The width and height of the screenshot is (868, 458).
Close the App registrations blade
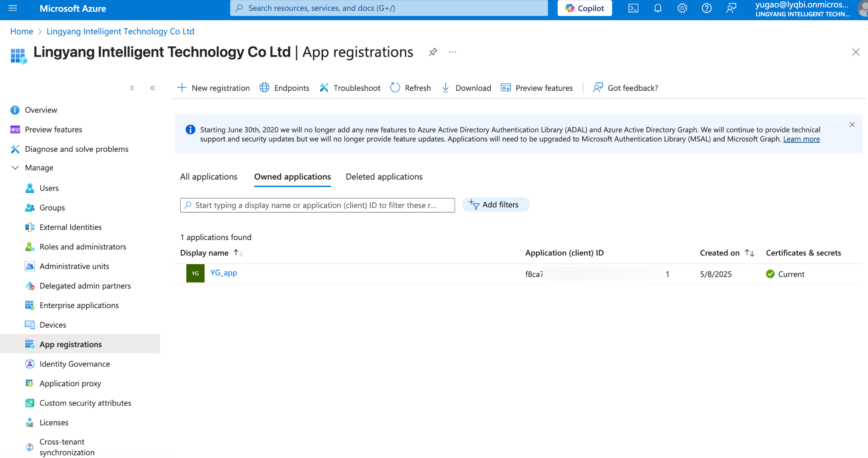pos(856,52)
